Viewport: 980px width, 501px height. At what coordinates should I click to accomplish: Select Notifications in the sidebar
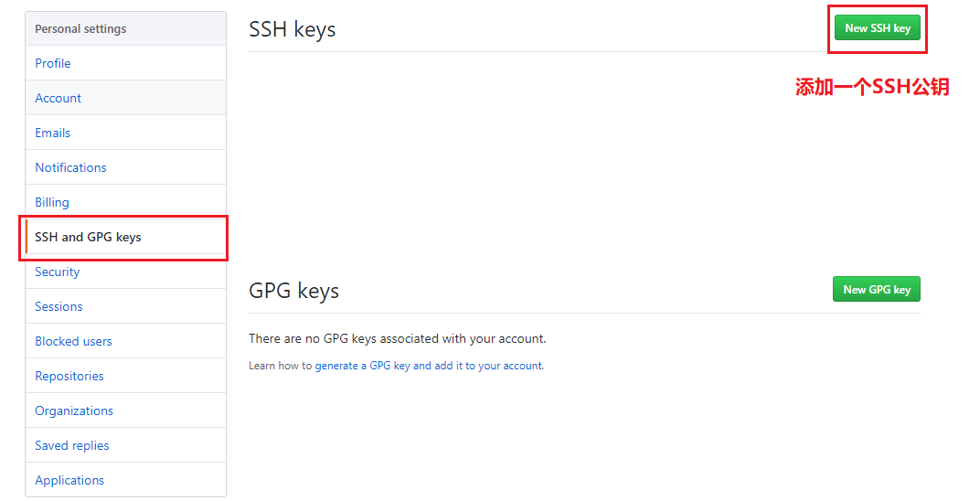[70, 167]
